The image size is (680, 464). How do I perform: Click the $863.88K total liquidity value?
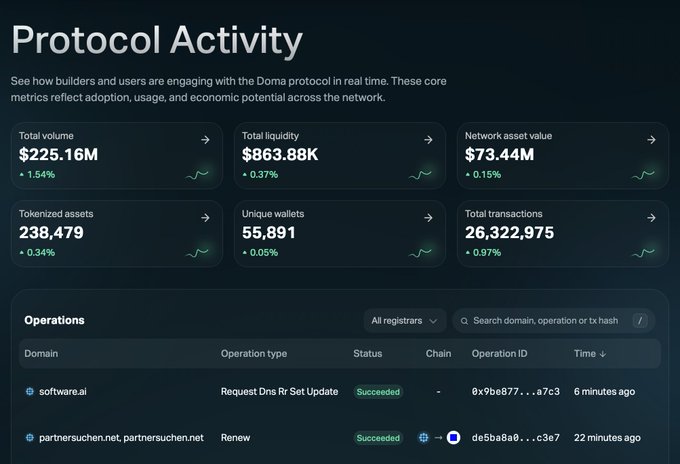pyautogui.click(x=280, y=154)
